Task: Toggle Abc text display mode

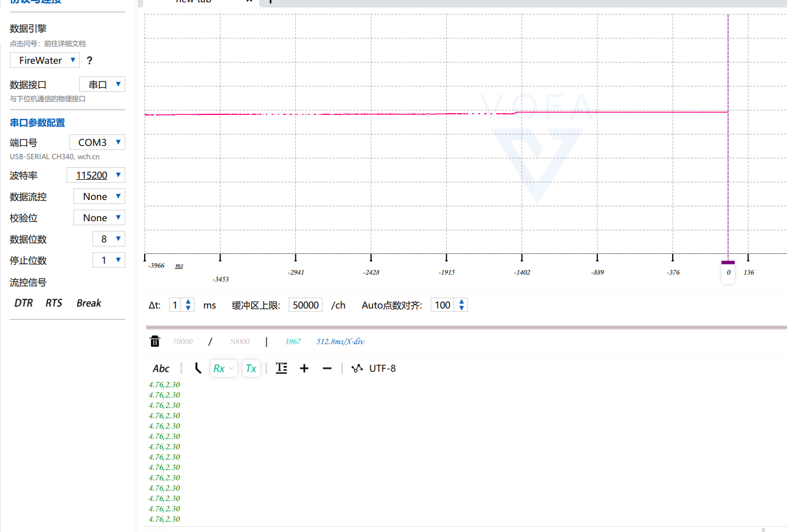Action: 161,369
